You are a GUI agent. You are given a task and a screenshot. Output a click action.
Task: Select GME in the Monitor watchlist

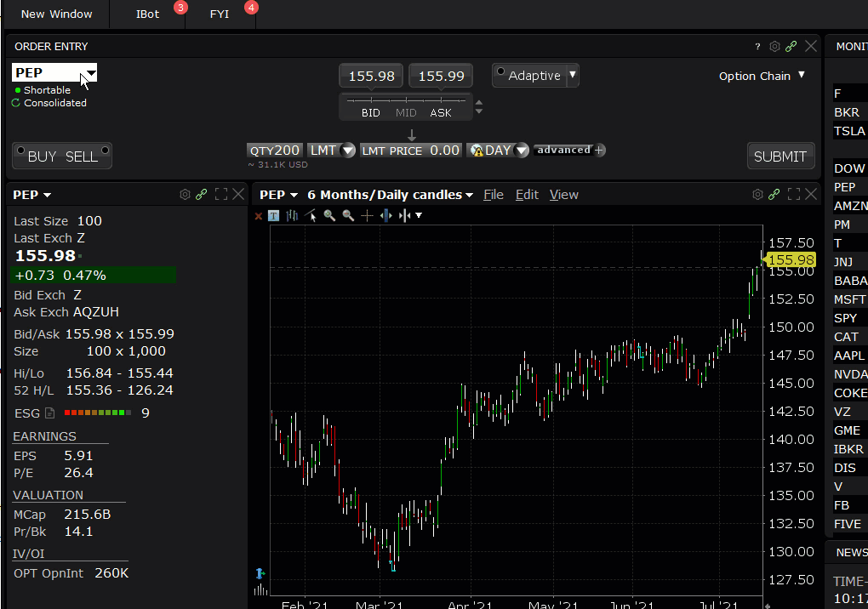pos(850,430)
